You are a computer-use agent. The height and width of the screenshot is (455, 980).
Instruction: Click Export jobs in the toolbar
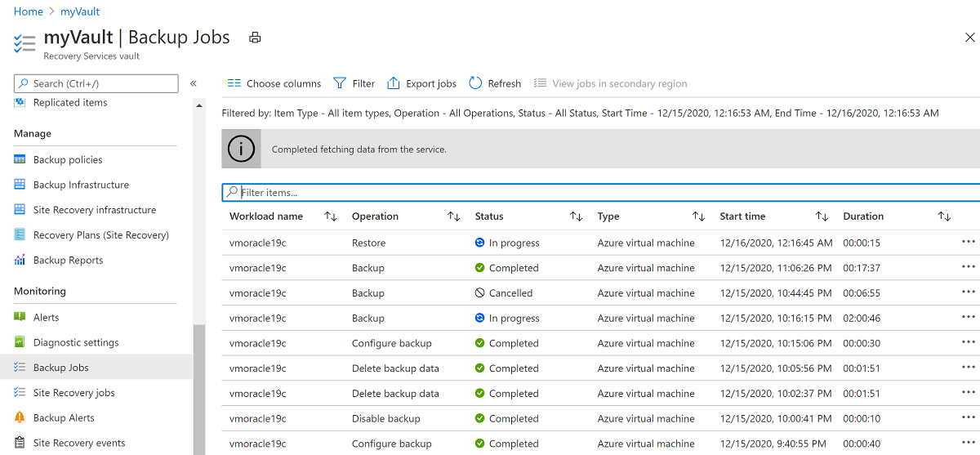421,83
